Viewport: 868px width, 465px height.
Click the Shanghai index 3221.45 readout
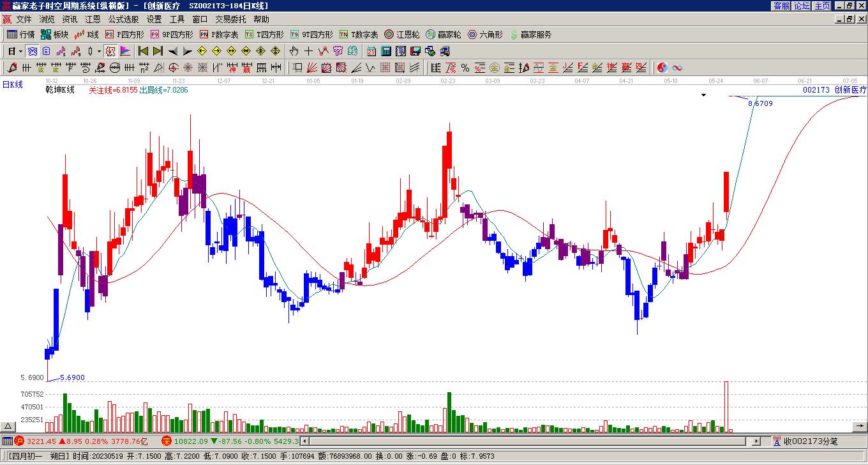click(40, 441)
